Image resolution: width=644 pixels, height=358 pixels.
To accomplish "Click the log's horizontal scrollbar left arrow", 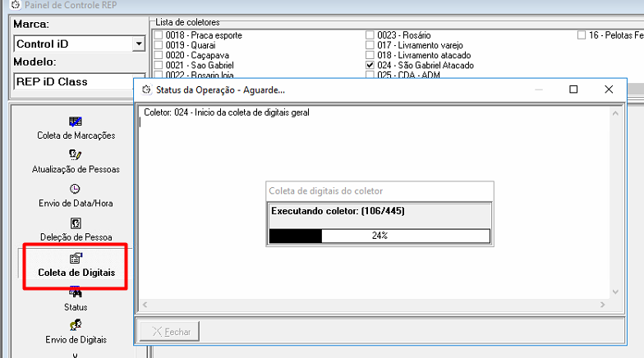I will 145,305.
